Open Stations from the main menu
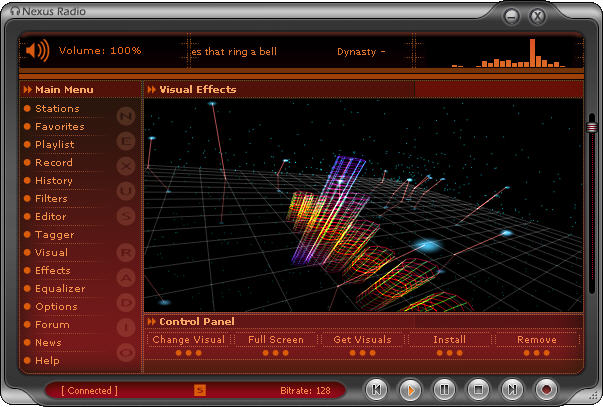 tap(56, 109)
